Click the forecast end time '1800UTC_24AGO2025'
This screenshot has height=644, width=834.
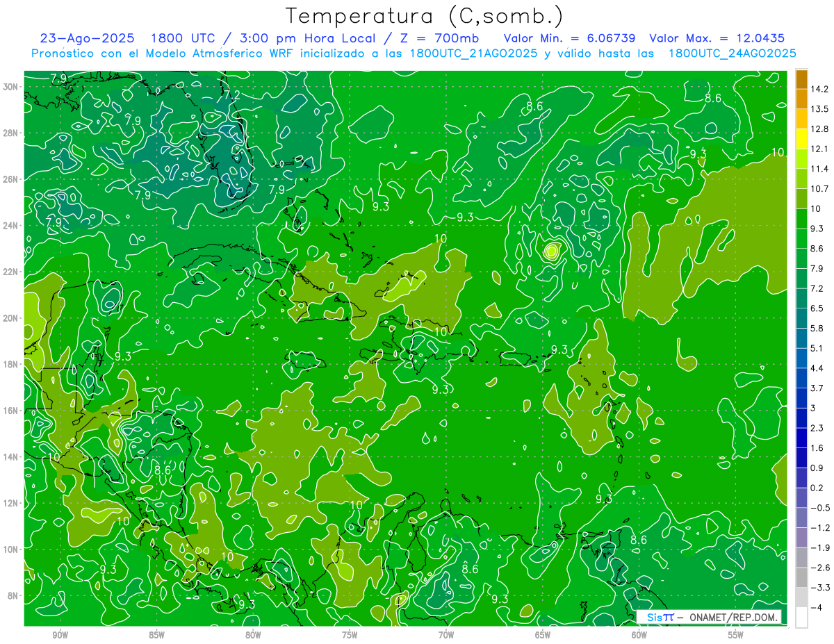(x=732, y=53)
